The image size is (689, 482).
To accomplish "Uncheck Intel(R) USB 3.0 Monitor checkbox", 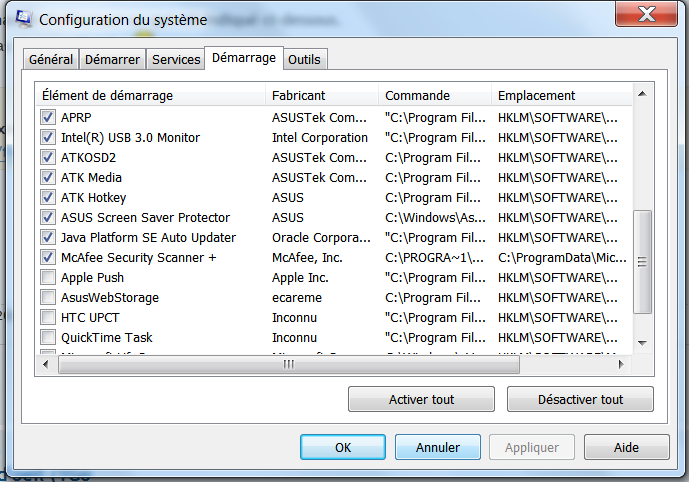I will click(47, 138).
